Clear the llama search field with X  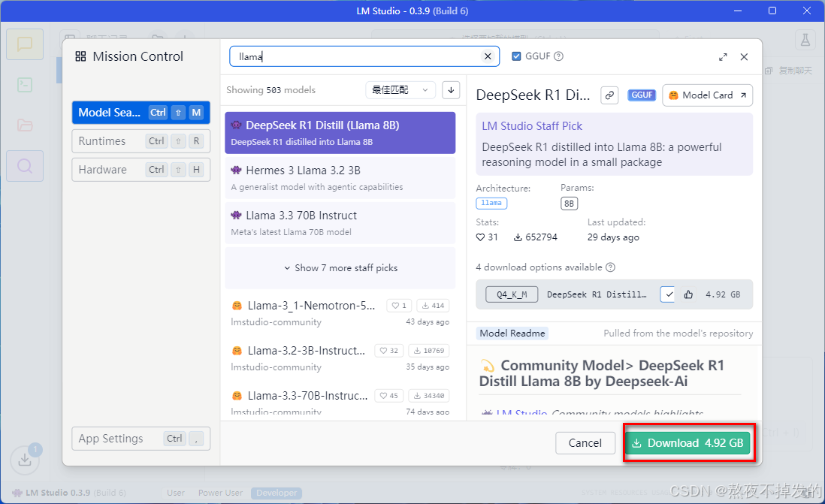coord(488,56)
